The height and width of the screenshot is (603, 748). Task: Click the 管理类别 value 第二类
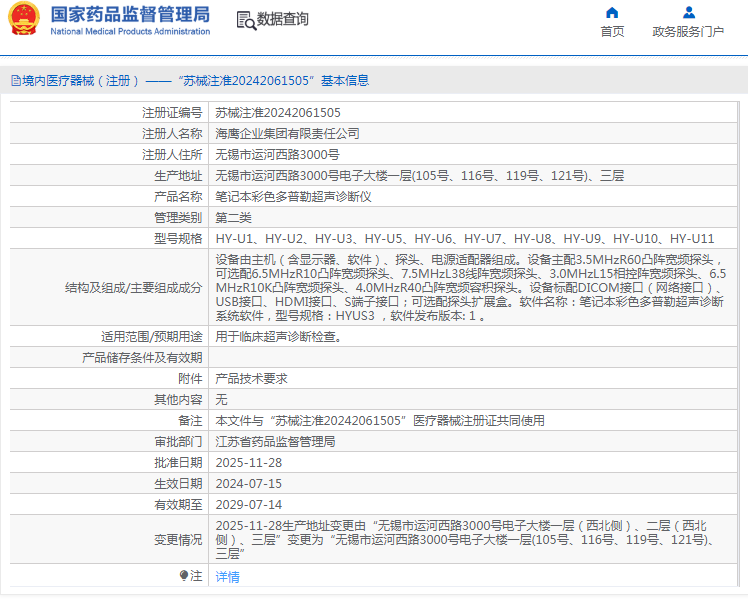click(x=234, y=218)
